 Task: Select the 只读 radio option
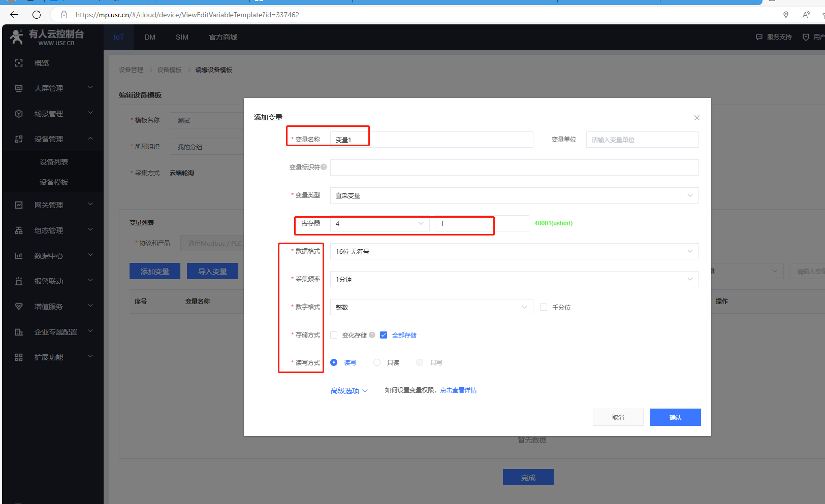tap(377, 362)
